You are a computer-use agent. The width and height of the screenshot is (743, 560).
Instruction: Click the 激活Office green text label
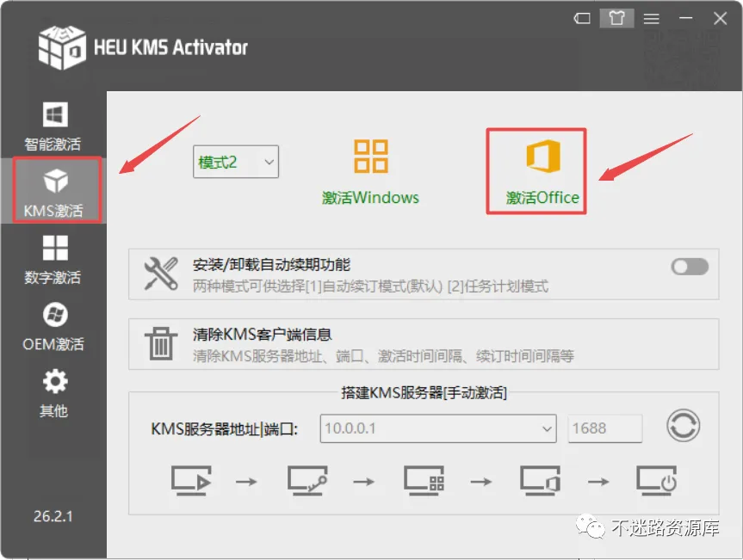542,197
